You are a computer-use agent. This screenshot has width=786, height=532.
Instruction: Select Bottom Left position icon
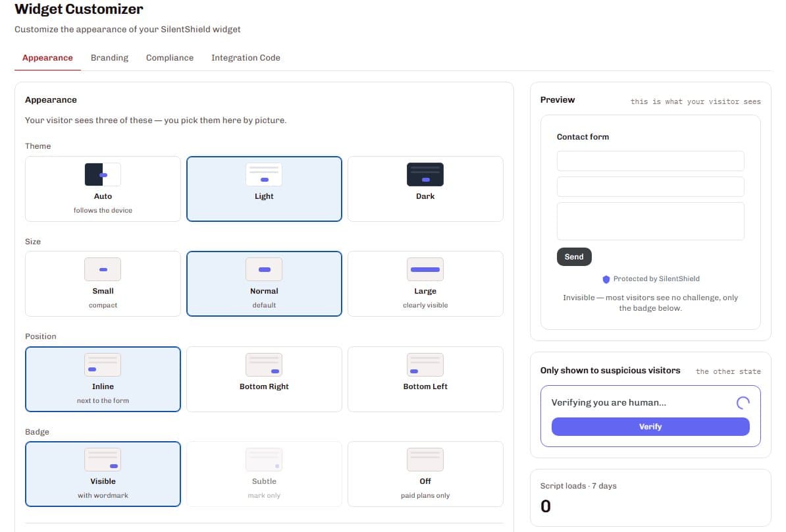coord(425,365)
